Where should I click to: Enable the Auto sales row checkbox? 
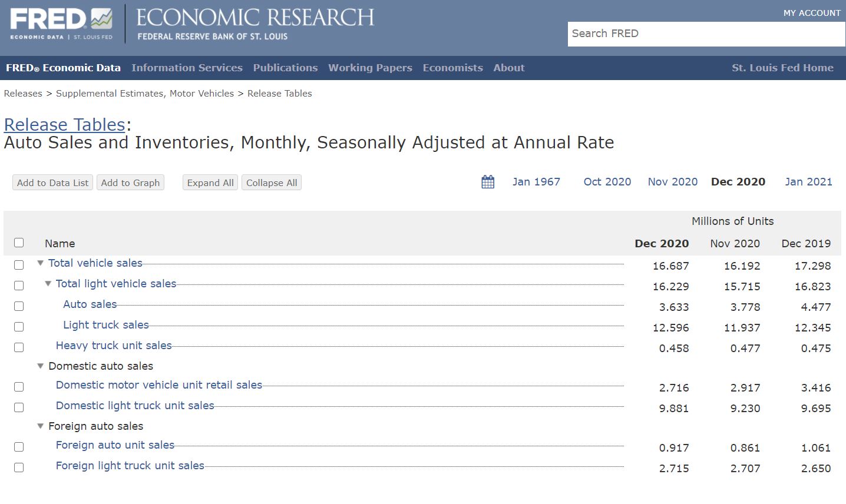coord(19,306)
